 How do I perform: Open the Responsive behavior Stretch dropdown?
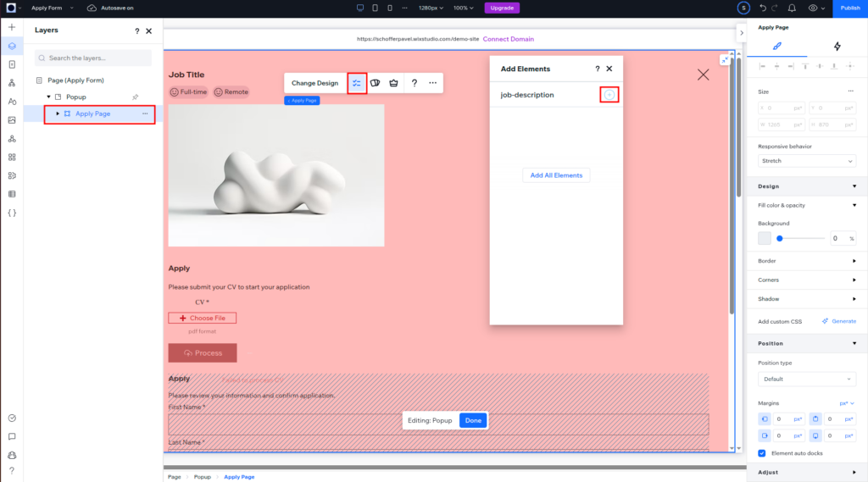point(806,161)
